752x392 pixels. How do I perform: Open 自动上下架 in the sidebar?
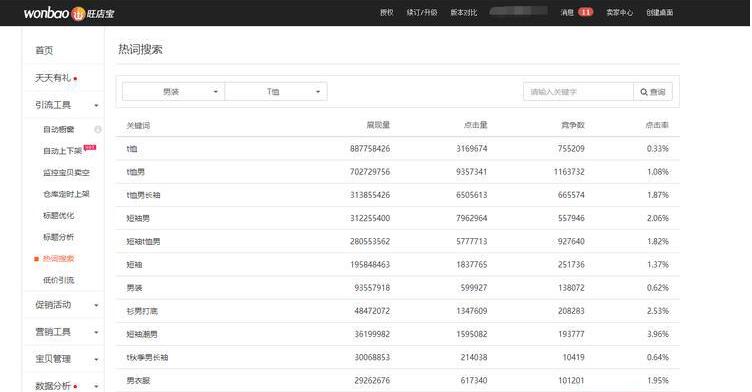(x=62, y=151)
